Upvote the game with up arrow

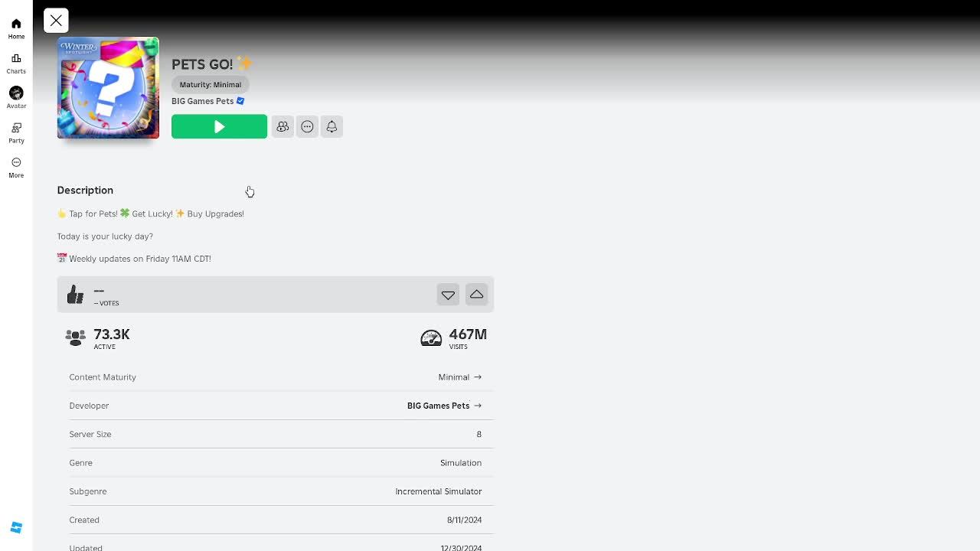click(x=476, y=295)
